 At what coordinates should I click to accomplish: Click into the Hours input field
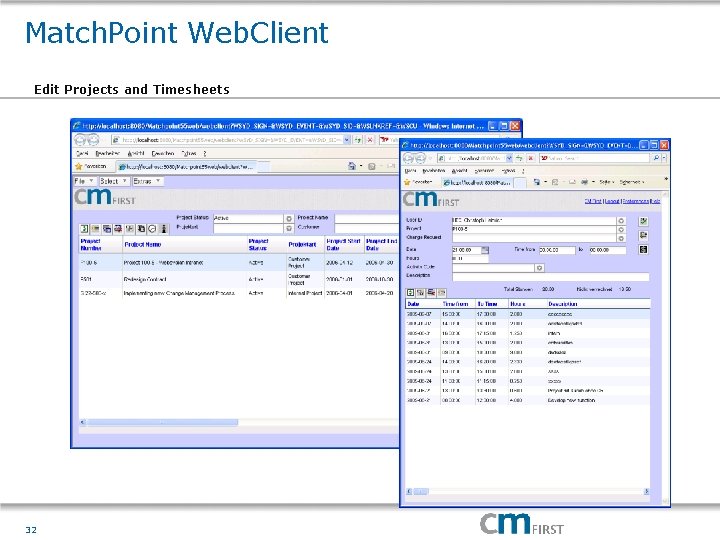(x=470, y=259)
